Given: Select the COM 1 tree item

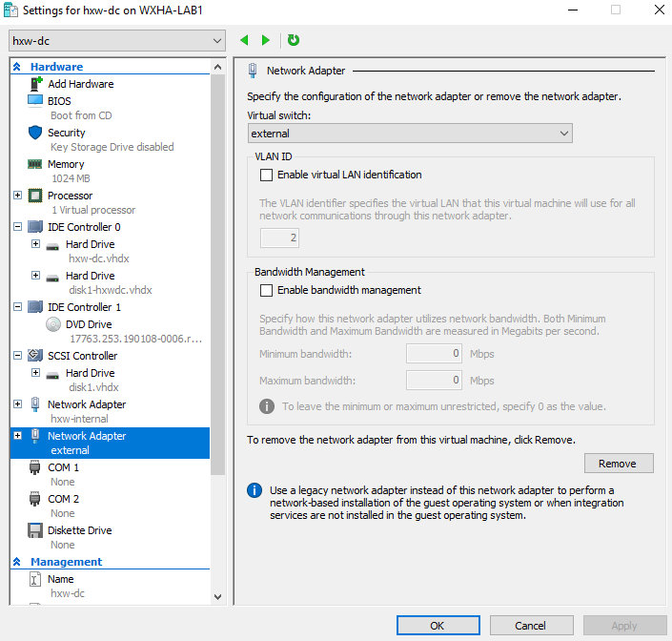Looking at the screenshot, I should (x=63, y=467).
